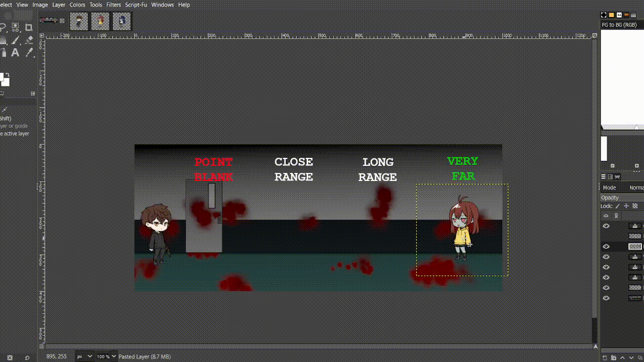Select the Paintbrush tool

16,40
